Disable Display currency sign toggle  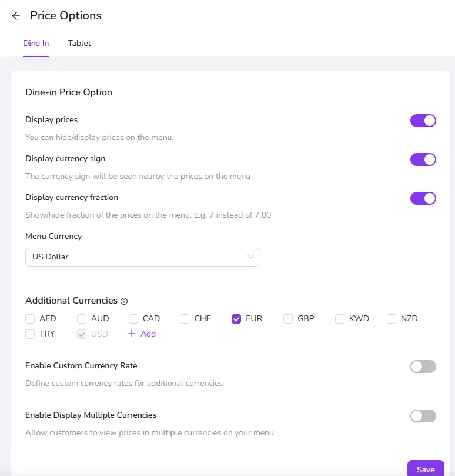[x=423, y=159]
